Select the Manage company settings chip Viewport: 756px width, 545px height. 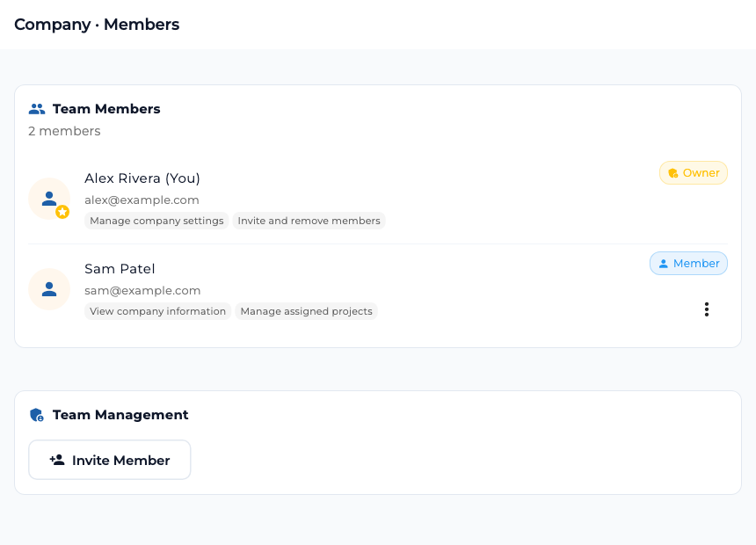click(156, 221)
